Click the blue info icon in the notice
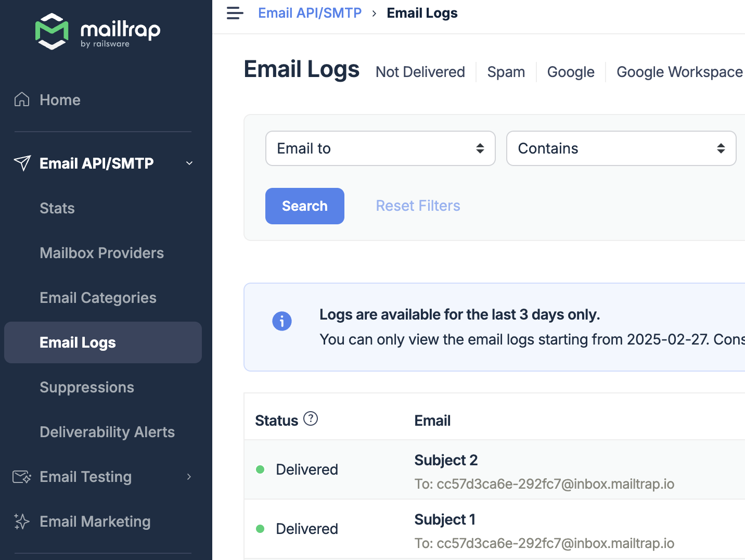The width and height of the screenshot is (745, 560). [x=282, y=321]
